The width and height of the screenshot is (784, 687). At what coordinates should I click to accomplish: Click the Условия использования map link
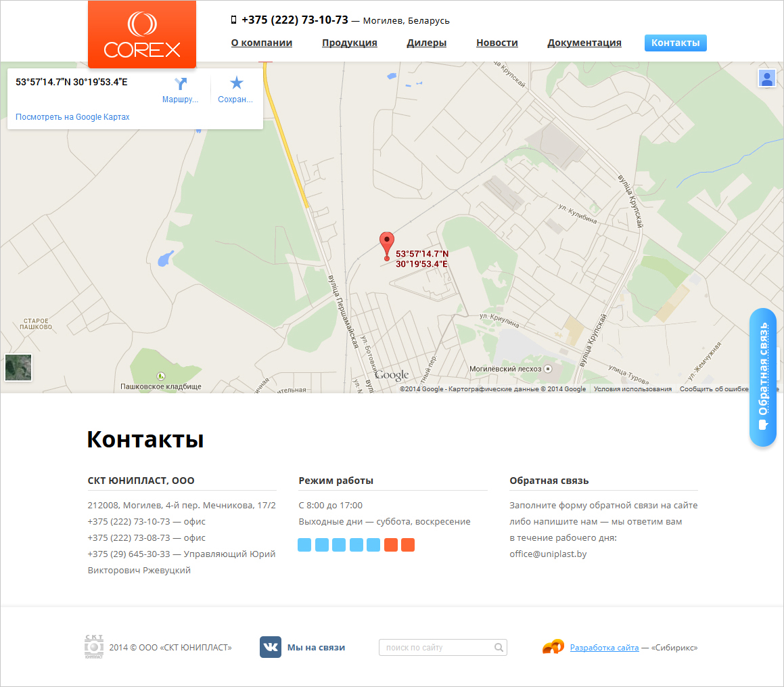(632, 389)
